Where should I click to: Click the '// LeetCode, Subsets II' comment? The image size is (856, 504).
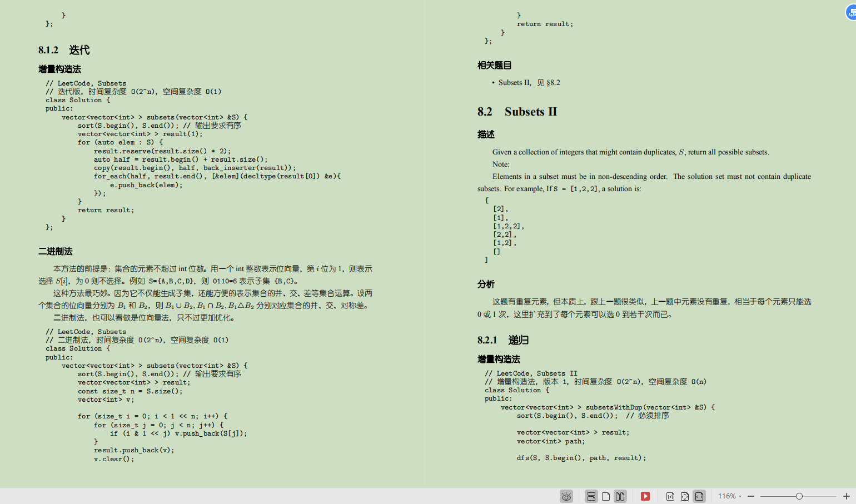pyautogui.click(x=531, y=373)
